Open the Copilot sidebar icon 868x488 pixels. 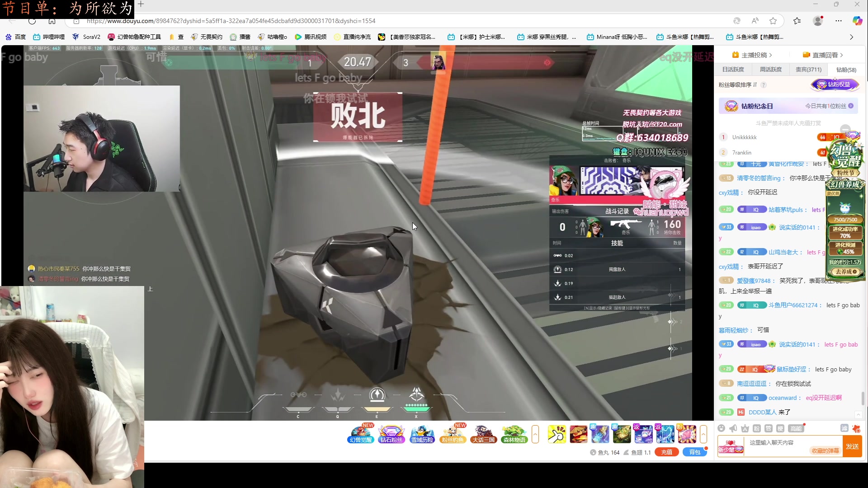(x=857, y=21)
